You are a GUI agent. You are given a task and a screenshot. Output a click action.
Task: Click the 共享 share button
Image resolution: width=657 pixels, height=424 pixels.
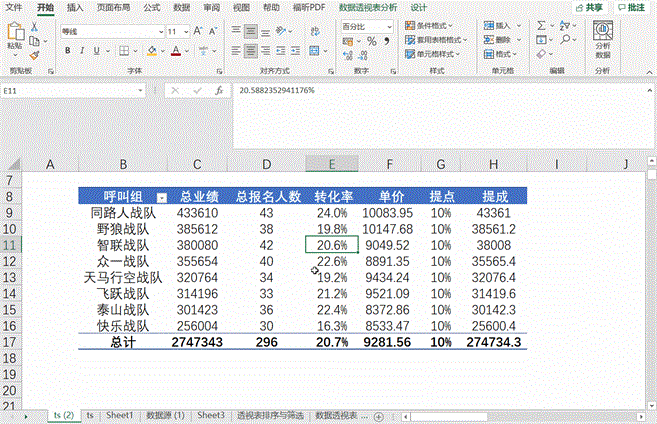(x=592, y=7)
